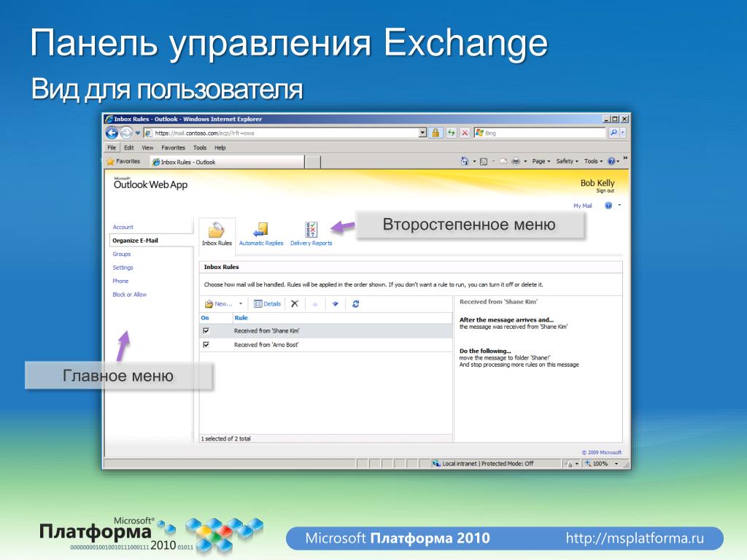Screen dimensions: 747x560
Task: Open the File menu
Action: pos(112,147)
